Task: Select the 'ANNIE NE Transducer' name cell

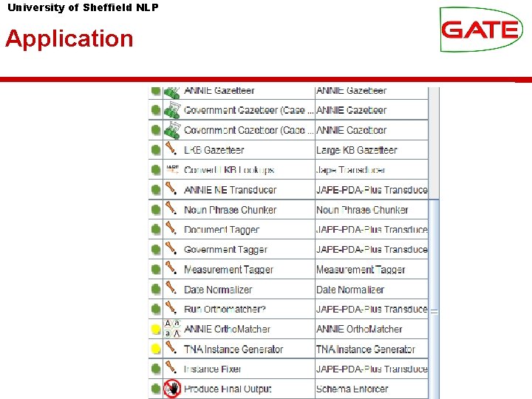Action: tap(239, 190)
